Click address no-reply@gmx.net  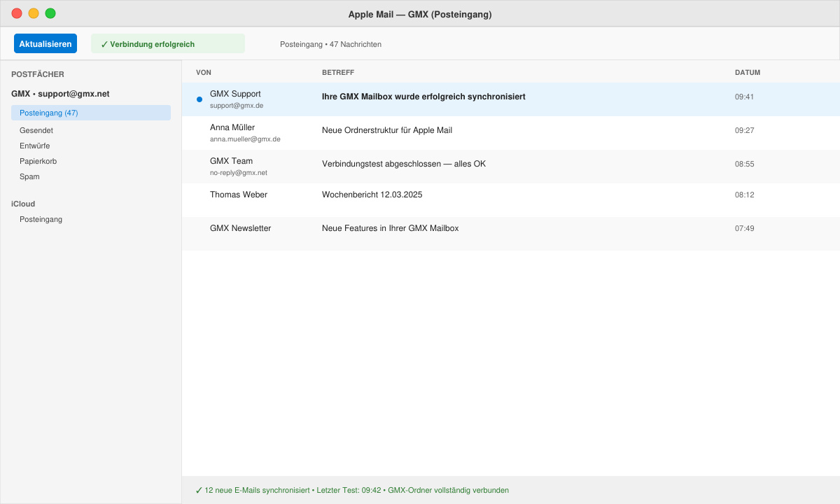click(x=239, y=173)
